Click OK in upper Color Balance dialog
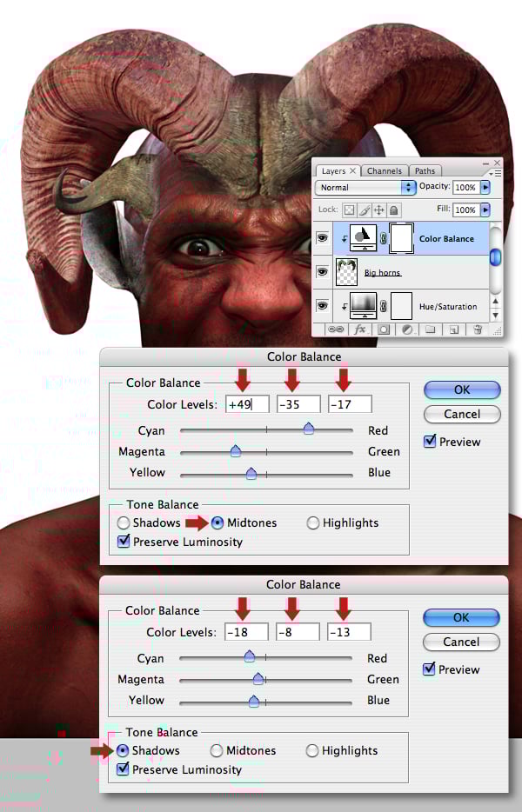Image resolution: width=522 pixels, height=812 pixels. (462, 390)
